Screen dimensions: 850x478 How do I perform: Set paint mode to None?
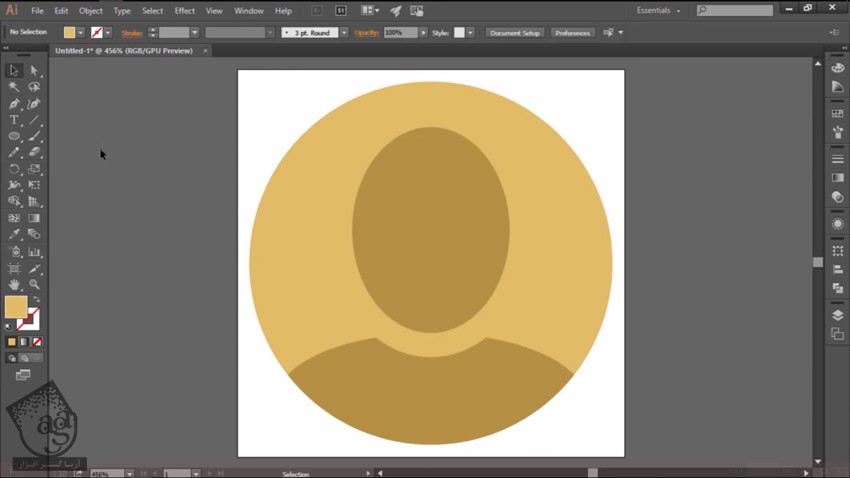click(37, 342)
